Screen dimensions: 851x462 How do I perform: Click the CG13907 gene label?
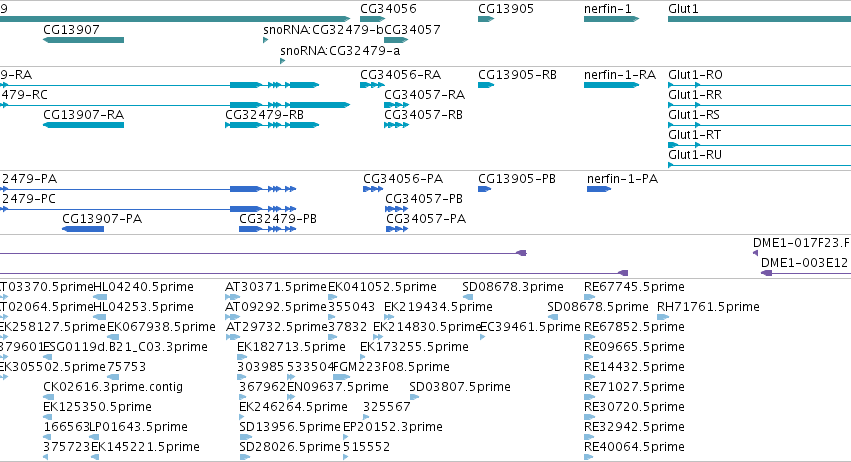click(71, 29)
